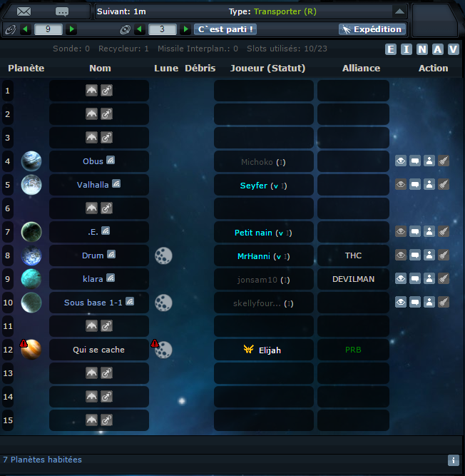The height and width of the screenshot is (476, 465).
Task: Open the Valhalla planet thumbnail
Action: coord(31,185)
